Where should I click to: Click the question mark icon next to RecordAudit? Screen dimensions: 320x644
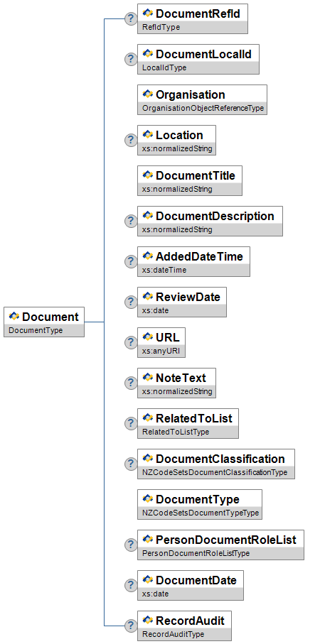point(131,626)
